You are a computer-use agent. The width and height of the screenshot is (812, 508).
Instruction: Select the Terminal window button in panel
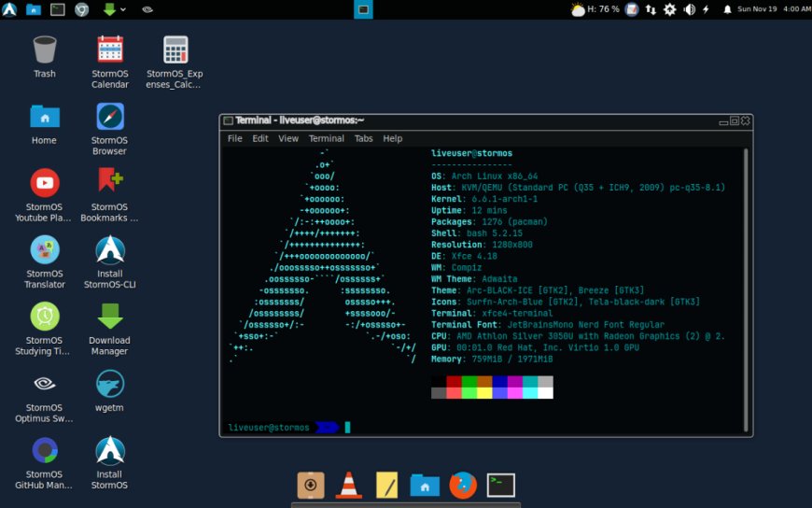(x=364, y=9)
